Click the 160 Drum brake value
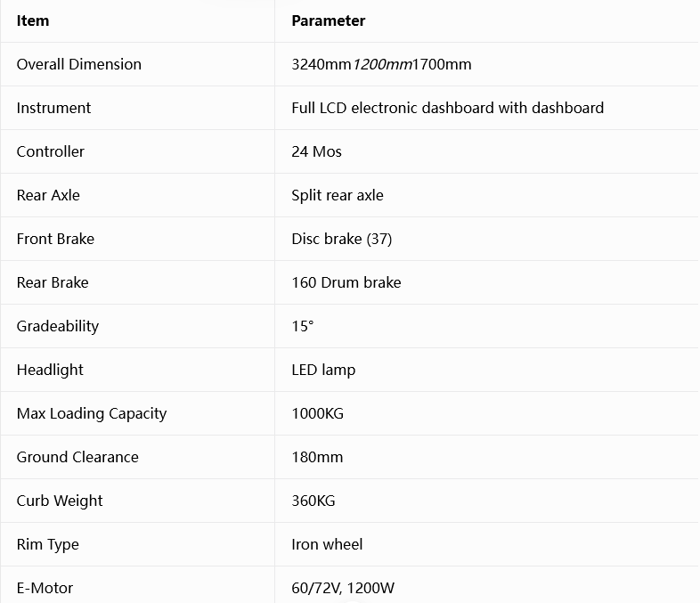700x603 pixels. point(346,282)
